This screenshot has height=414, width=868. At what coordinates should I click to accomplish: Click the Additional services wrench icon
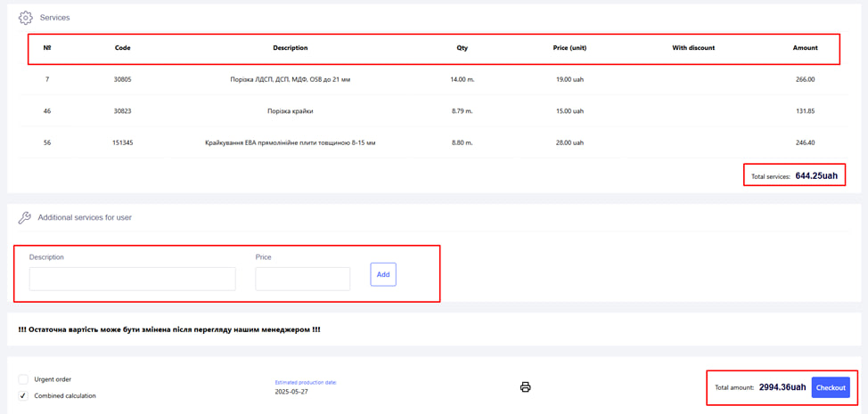pos(24,217)
